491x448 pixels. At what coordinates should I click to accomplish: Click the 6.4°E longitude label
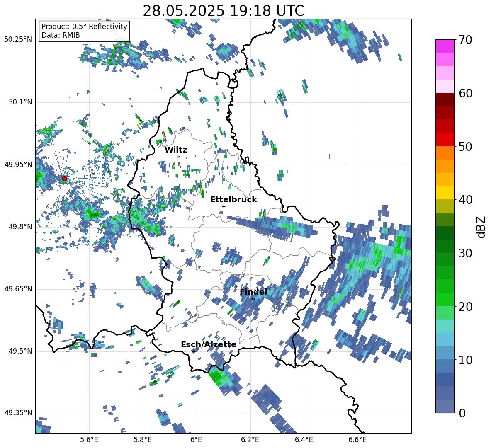pyautogui.click(x=304, y=440)
